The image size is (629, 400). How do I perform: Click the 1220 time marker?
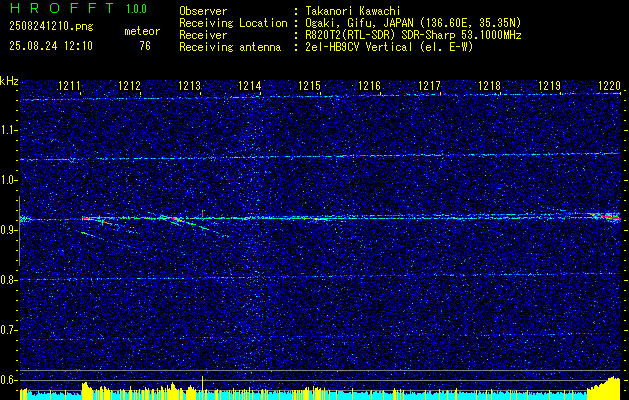tap(609, 85)
